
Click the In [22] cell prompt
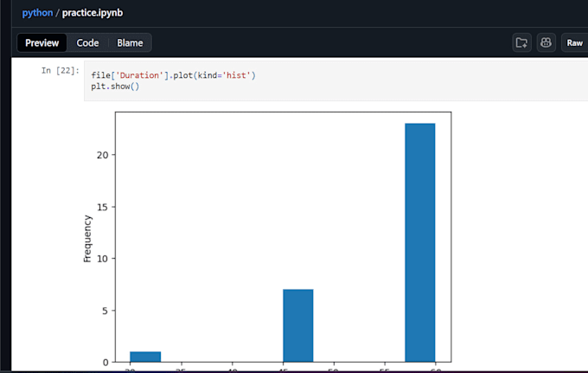pyautogui.click(x=61, y=71)
